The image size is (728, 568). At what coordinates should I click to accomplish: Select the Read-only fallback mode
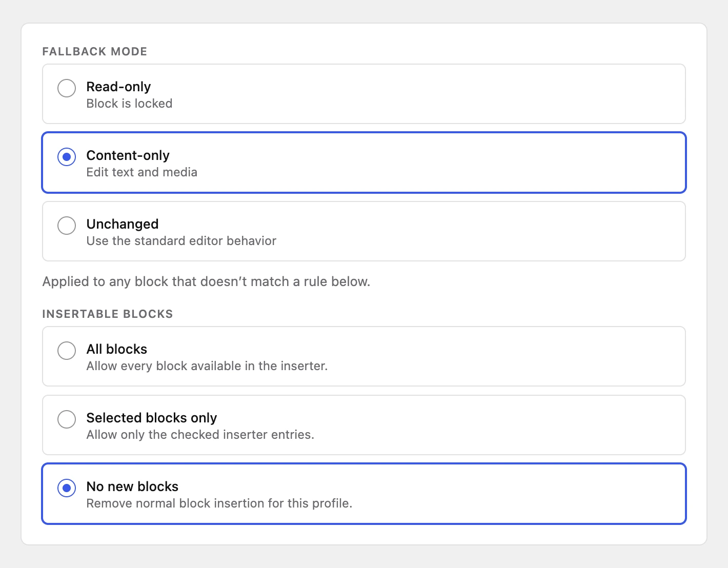click(364, 94)
